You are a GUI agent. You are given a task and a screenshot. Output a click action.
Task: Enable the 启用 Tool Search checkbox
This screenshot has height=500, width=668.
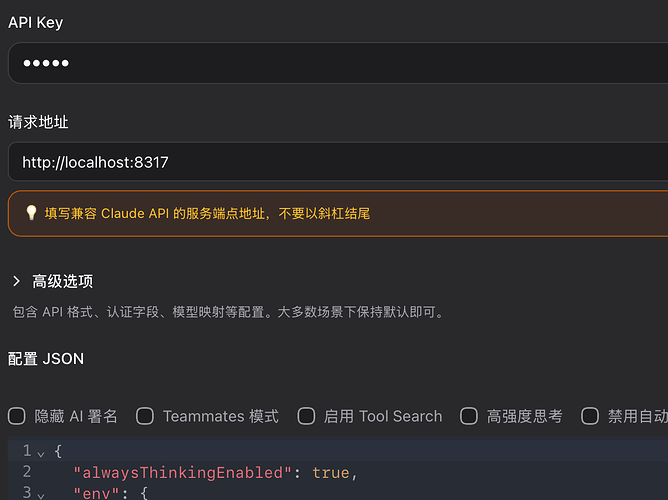(306, 416)
